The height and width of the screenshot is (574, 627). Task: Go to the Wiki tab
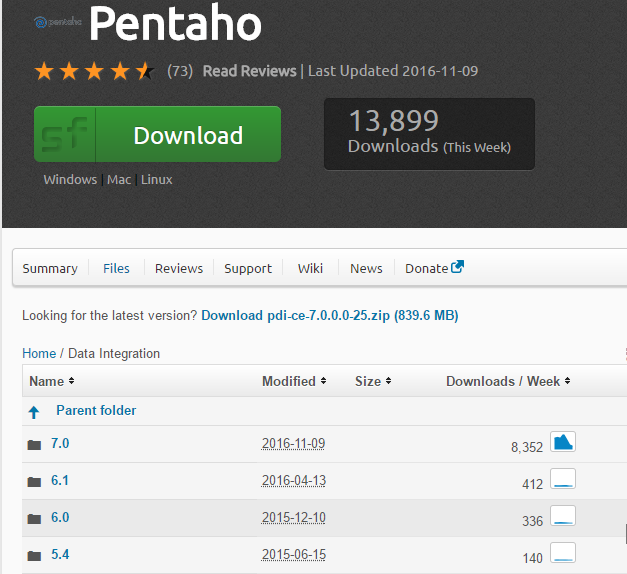pyautogui.click(x=310, y=268)
